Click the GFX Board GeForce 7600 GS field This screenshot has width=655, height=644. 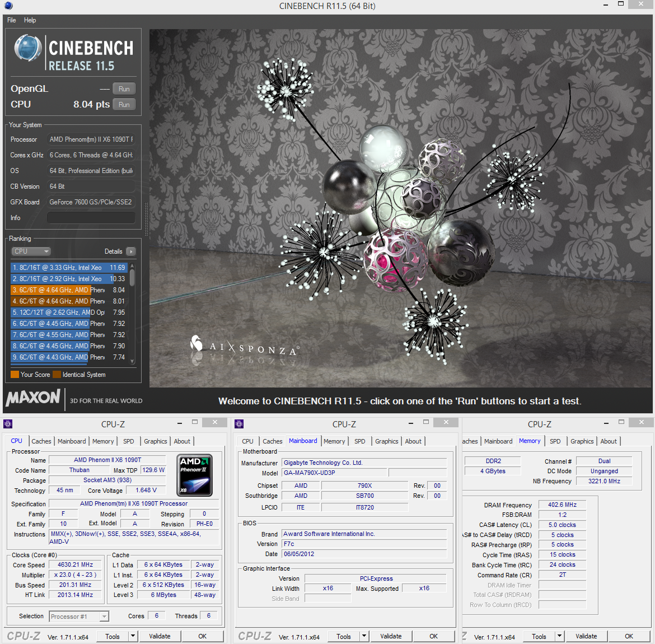[91, 202]
